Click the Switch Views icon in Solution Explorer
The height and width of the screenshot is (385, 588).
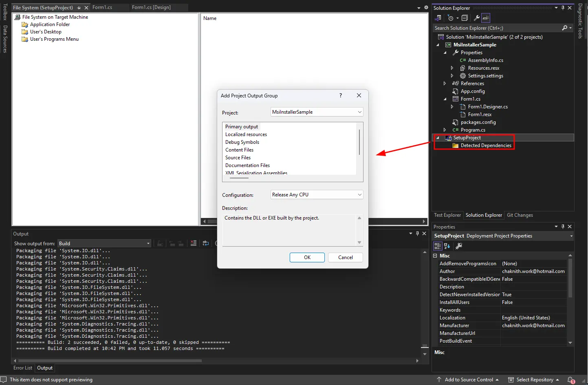pyautogui.click(x=438, y=18)
